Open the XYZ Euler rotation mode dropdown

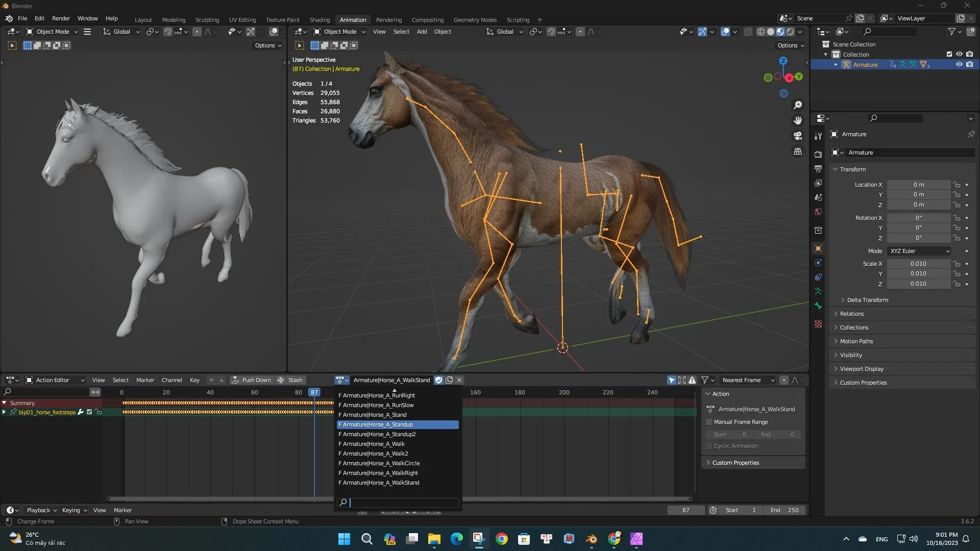coord(919,251)
